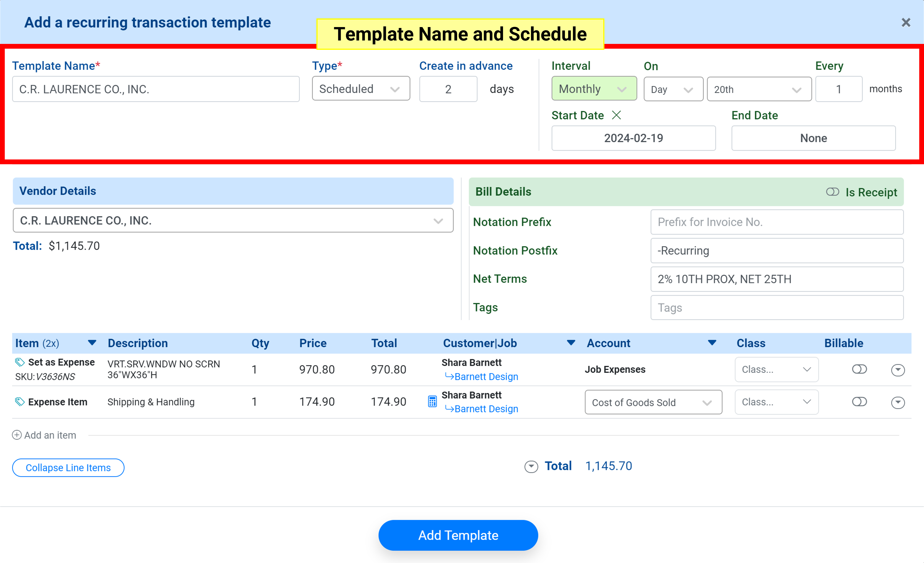This screenshot has height=563, width=924.
Task: Click the Start Date field 2024-02-19
Action: click(633, 138)
